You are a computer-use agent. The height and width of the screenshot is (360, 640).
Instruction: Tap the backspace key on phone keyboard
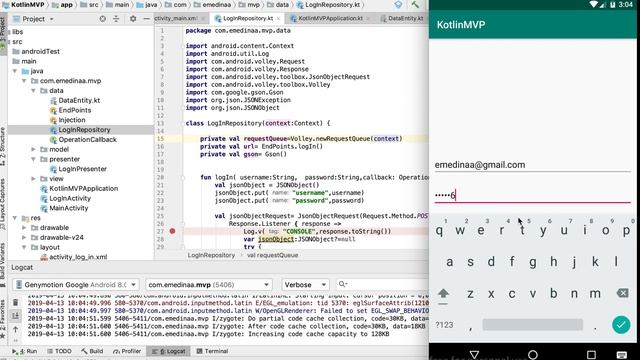pos(622,293)
